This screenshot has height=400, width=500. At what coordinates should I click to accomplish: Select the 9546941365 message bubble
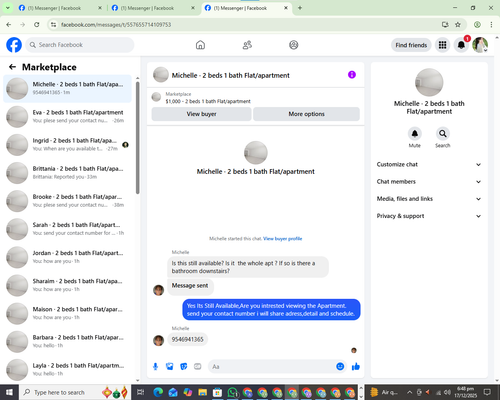pyautogui.click(x=187, y=339)
